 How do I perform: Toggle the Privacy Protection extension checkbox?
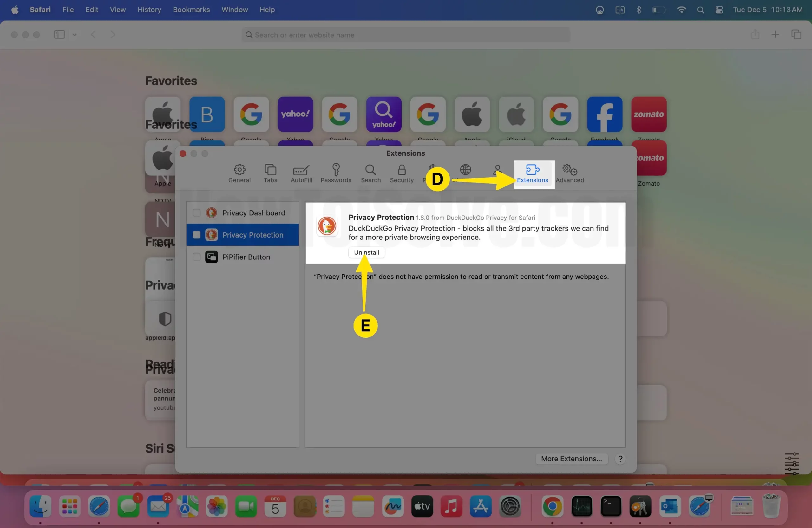click(197, 235)
